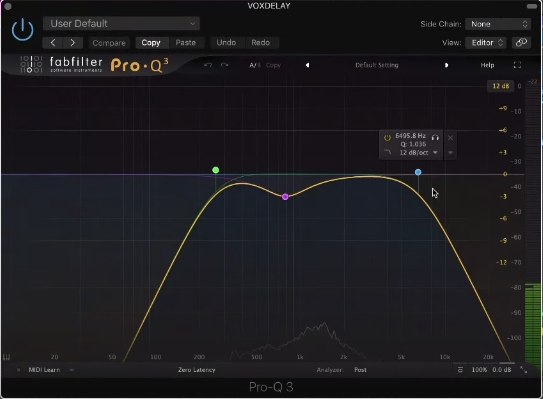
Task: Toggle band power in the popup
Action: pos(387,138)
